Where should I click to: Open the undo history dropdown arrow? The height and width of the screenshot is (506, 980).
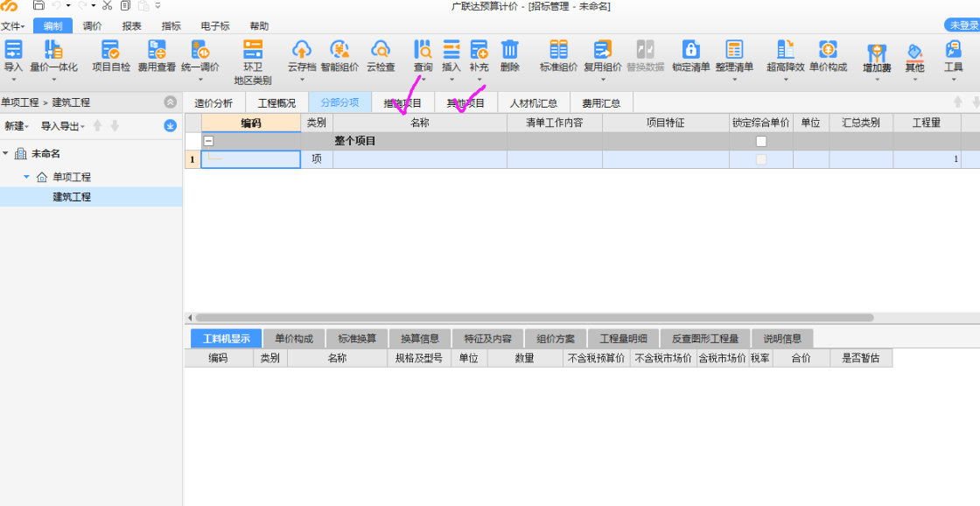pyautogui.click(x=66, y=5)
